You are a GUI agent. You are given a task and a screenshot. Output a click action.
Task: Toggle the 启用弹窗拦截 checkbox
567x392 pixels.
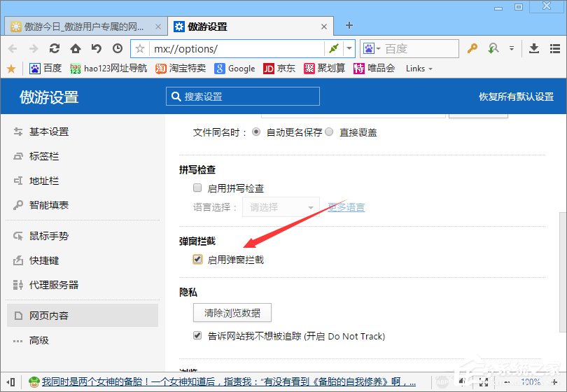coord(197,259)
